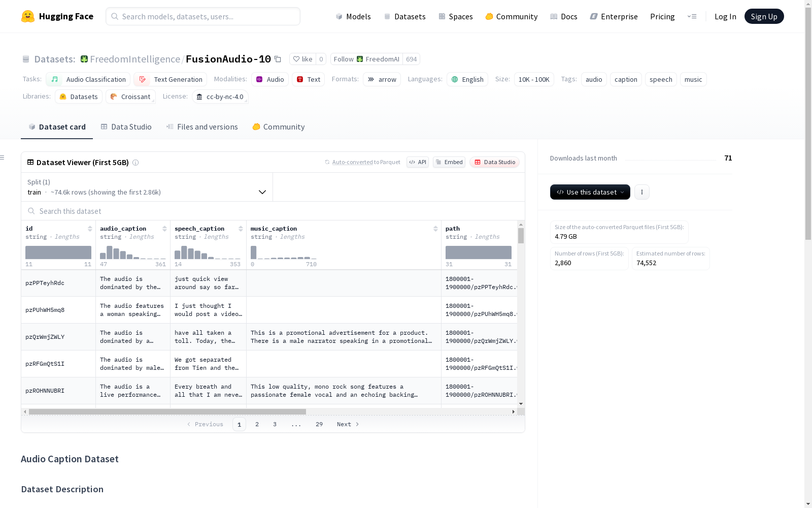Go to Models in the top navigation
The height and width of the screenshot is (508, 812).
pos(353,16)
